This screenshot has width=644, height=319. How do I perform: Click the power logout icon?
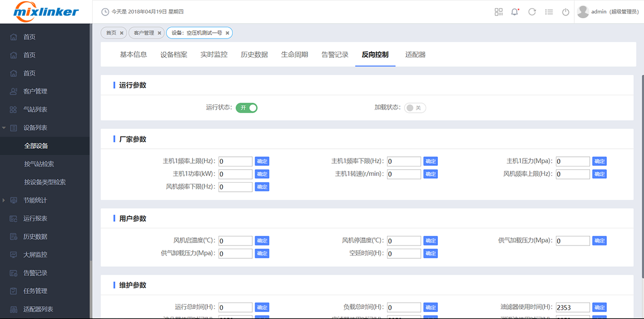point(565,12)
